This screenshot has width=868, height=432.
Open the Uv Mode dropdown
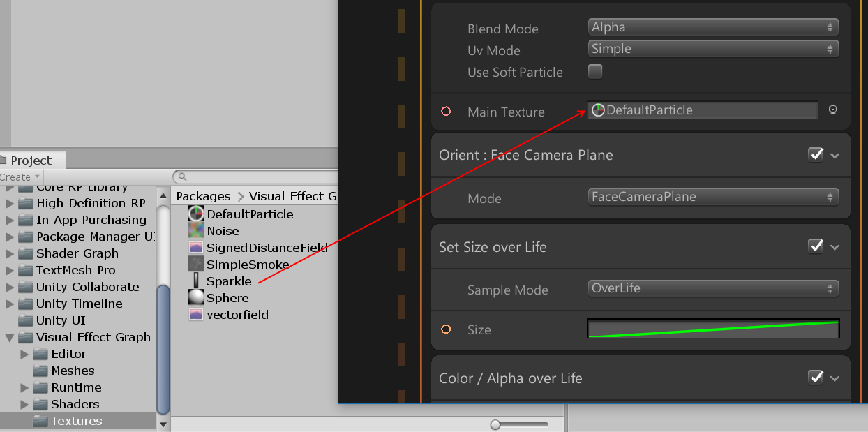(x=712, y=49)
